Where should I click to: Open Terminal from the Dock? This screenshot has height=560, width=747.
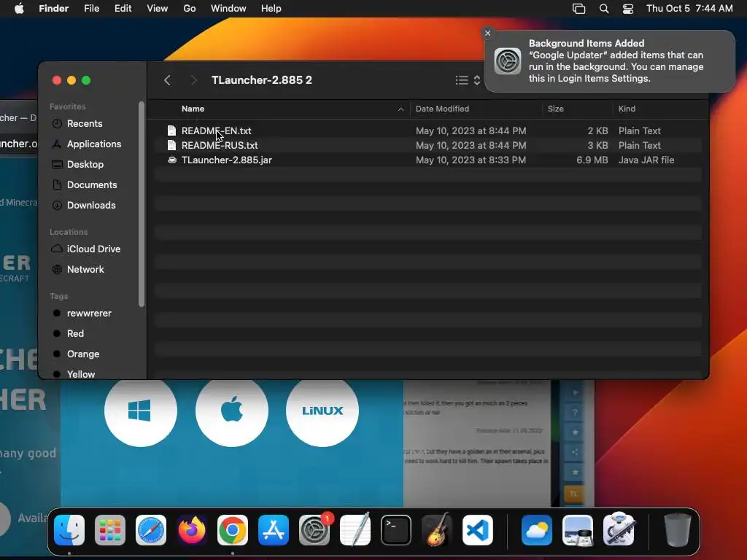396,530
